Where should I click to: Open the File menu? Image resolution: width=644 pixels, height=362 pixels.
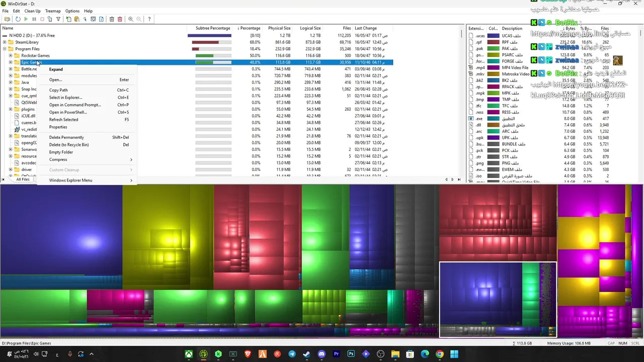click(5, 11)
